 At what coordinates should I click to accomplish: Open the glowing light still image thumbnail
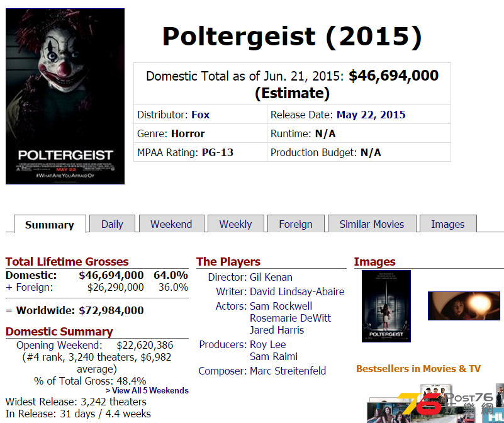(x=464, y=305)
